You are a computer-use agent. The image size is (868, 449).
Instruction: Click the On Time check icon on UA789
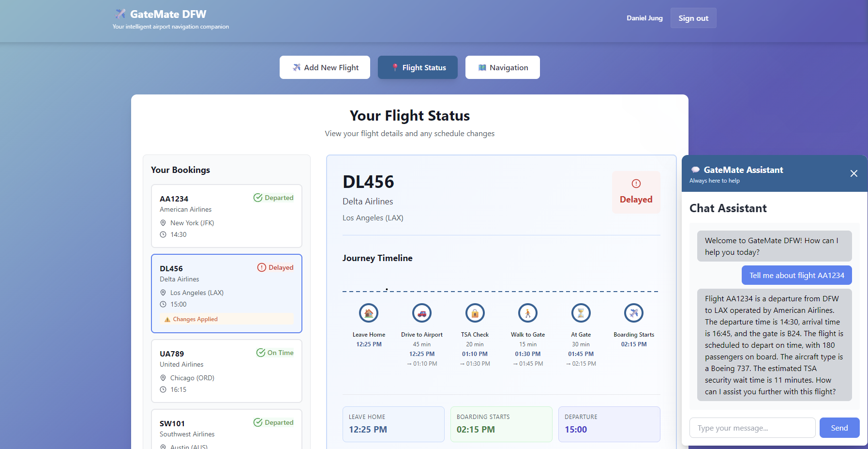(261, 353)
